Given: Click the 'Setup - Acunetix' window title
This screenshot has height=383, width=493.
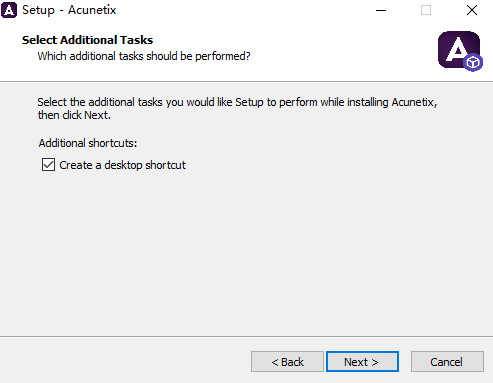Looking at the screenshot, I should (69, 10).
